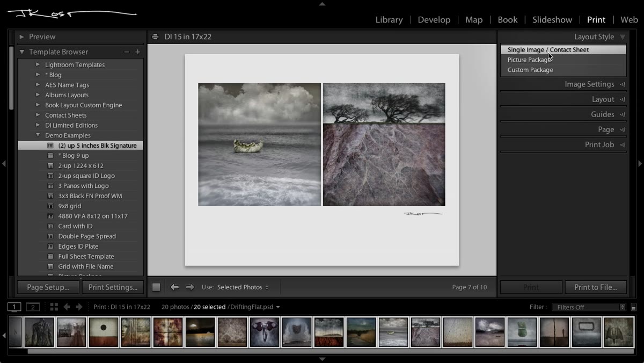
Task: Collapse right panel group using edge triangle
Action: pyautogui.click(x=640, y=164)
